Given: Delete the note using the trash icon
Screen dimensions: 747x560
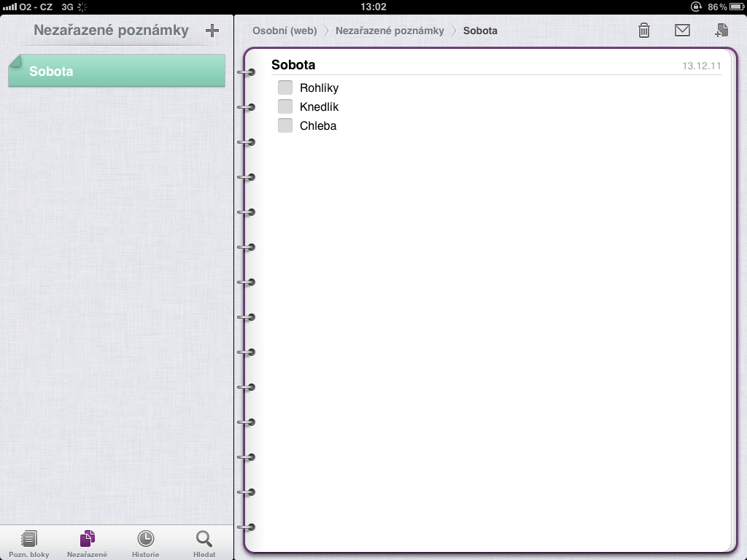Looking at the screenshot, I should [x=644, y=31].
